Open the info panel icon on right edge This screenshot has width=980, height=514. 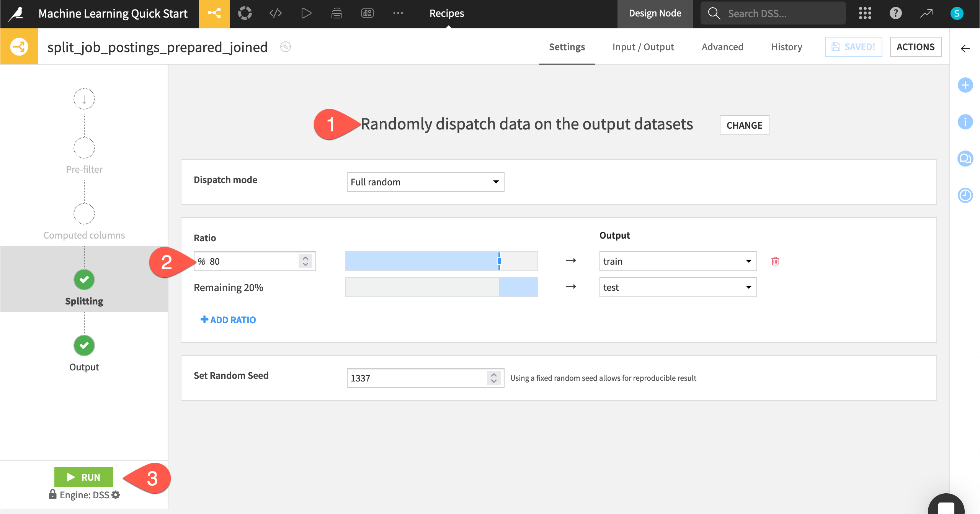click(x=966, y=122)
